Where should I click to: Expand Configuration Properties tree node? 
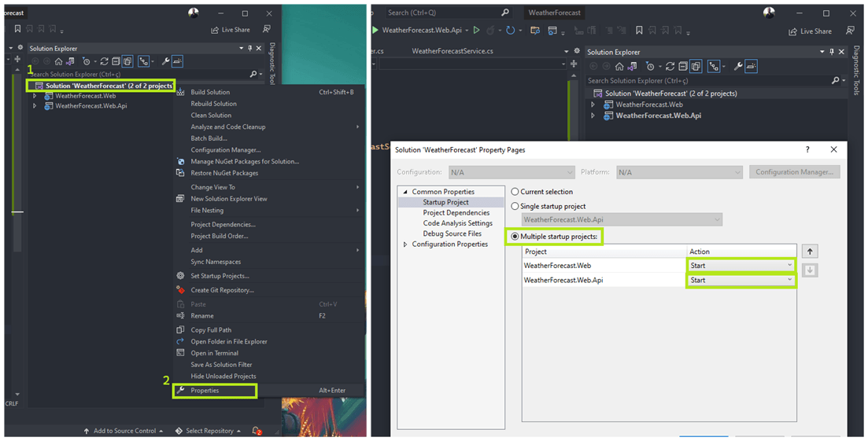click(x=405, y=244)
